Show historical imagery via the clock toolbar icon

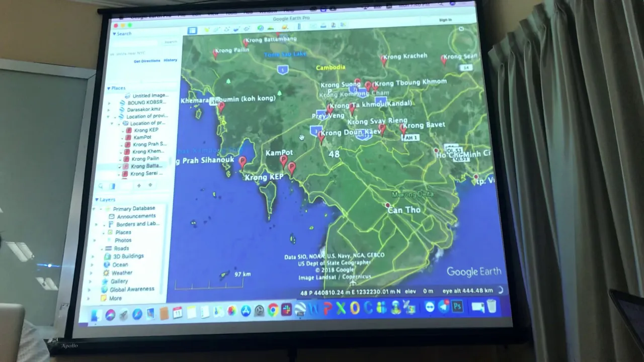point(261,28)
